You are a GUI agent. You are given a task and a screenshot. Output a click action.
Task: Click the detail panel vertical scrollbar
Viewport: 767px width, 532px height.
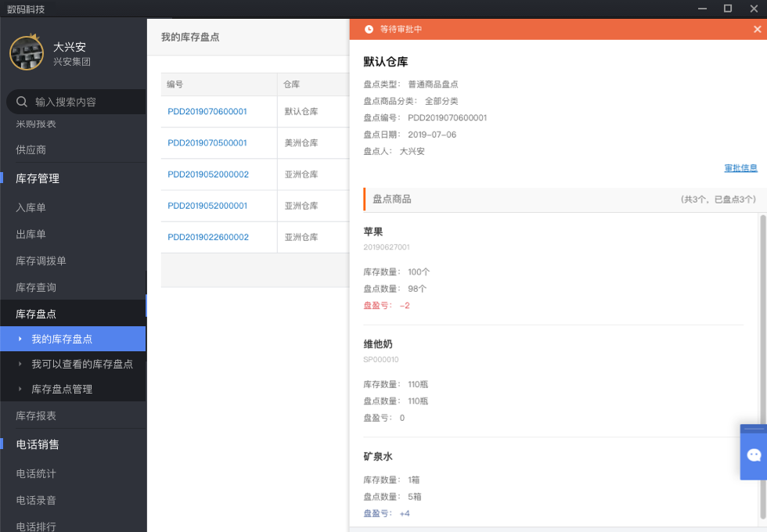(762, 352)
